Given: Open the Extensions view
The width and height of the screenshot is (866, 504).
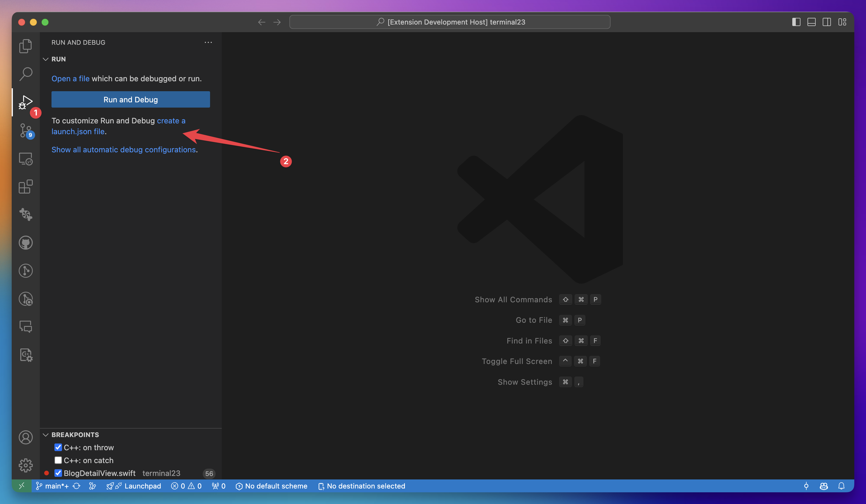Looking at the screenshot, I should [x=25, y=187].
